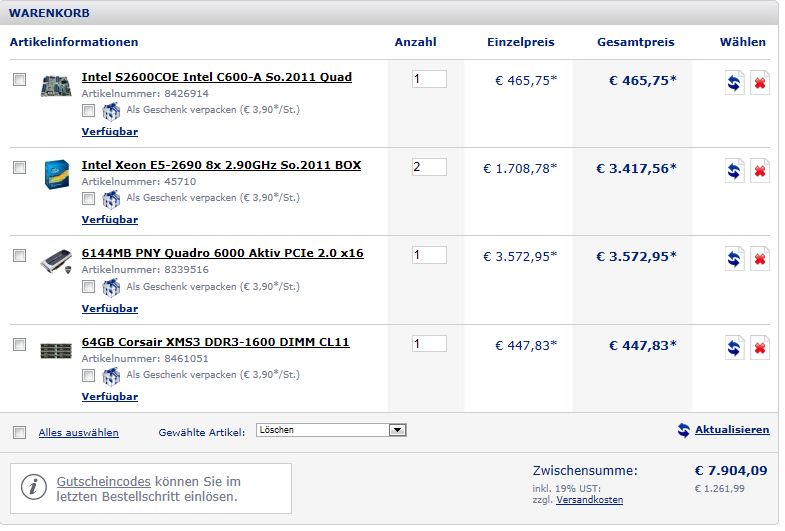Click info icon beside Gutscheincodes note

(x=34, y=487)
